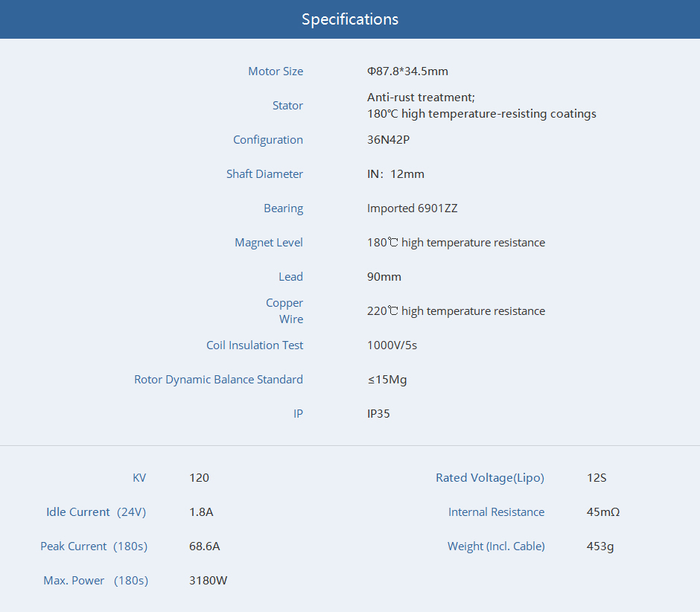Click the KV value 120
The image size is (700, 612).
click(x=199, y=478)
